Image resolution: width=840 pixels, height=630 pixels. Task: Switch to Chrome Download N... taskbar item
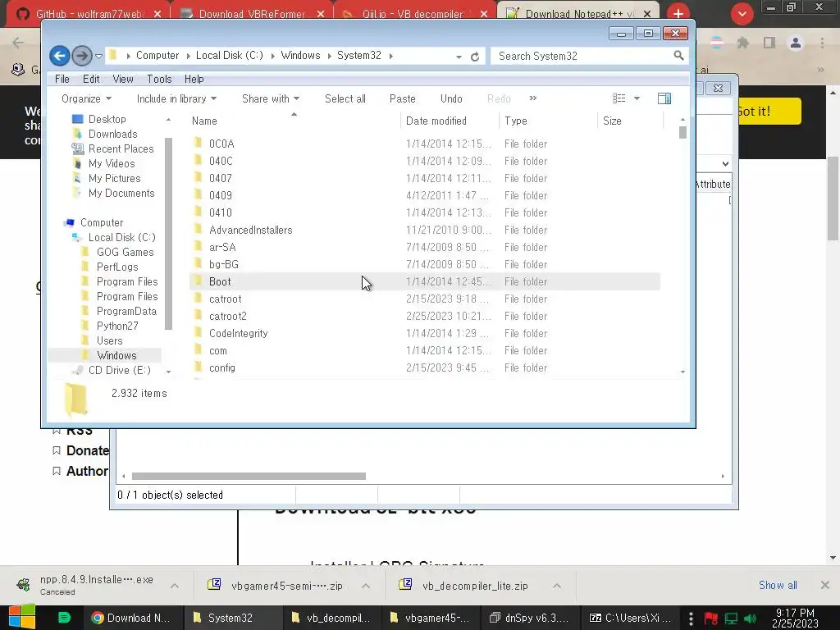click(x=132, y=618)
